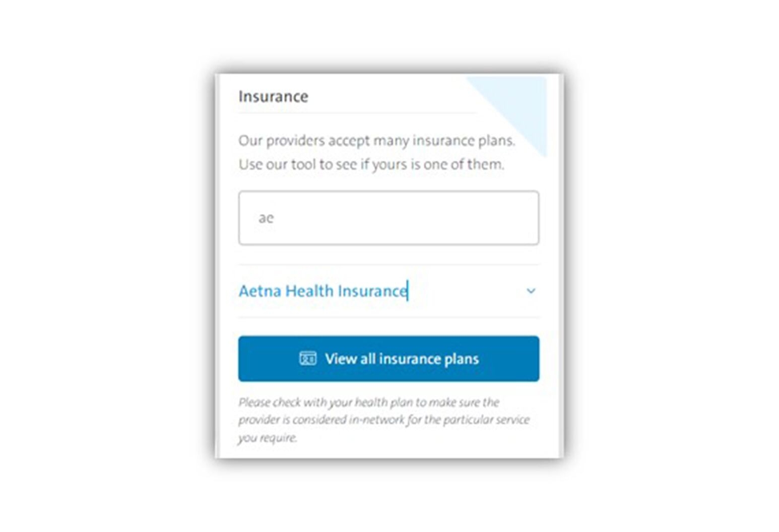Click the instruction text about accepted insurance plans

378,140
